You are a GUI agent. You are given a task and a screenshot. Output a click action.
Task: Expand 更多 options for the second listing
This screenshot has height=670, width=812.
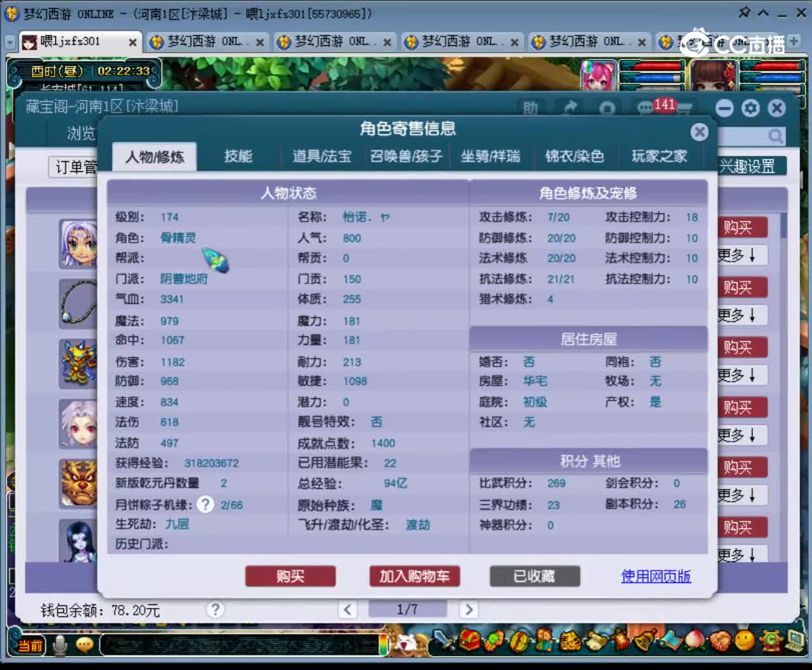741,315
